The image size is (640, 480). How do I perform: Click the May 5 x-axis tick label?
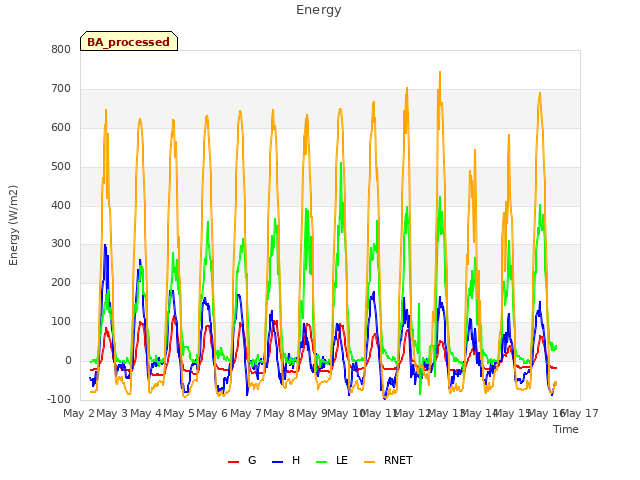pos(179,413)
